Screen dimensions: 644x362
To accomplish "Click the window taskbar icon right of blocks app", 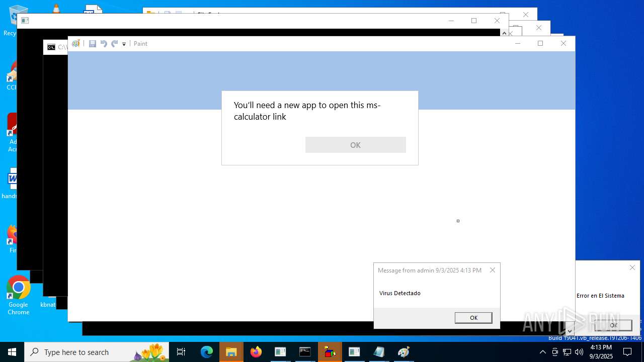I will pyautogui.click(x=354, y=352).
